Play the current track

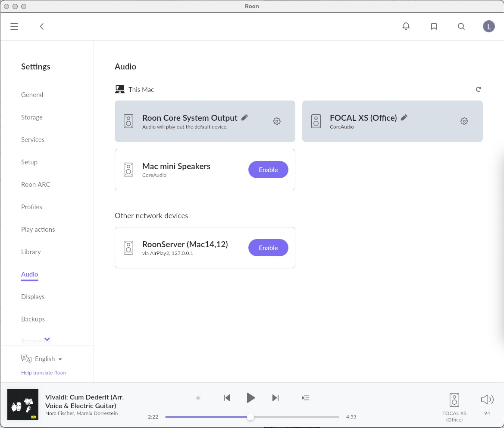pos(251,398)
